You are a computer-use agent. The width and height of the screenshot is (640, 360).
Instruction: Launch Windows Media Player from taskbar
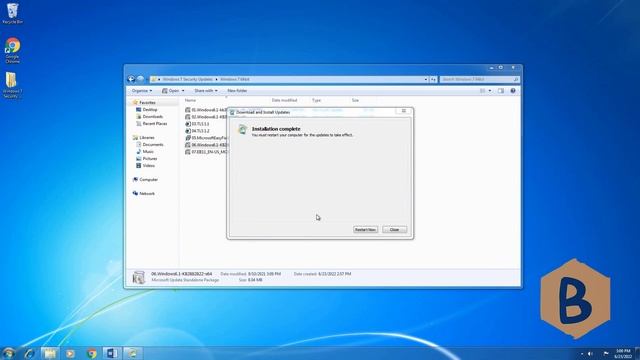(70, 353)
